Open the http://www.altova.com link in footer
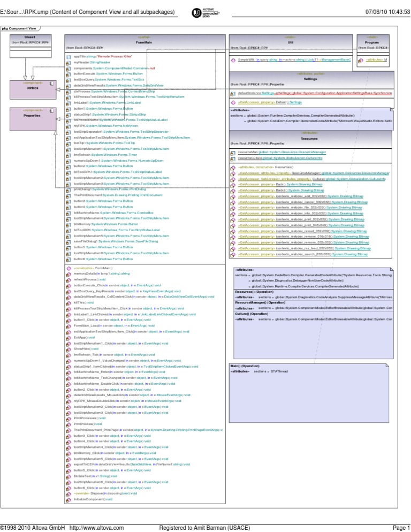The height and width of the screenshot is (532, 411). click(x=96, y=528)
